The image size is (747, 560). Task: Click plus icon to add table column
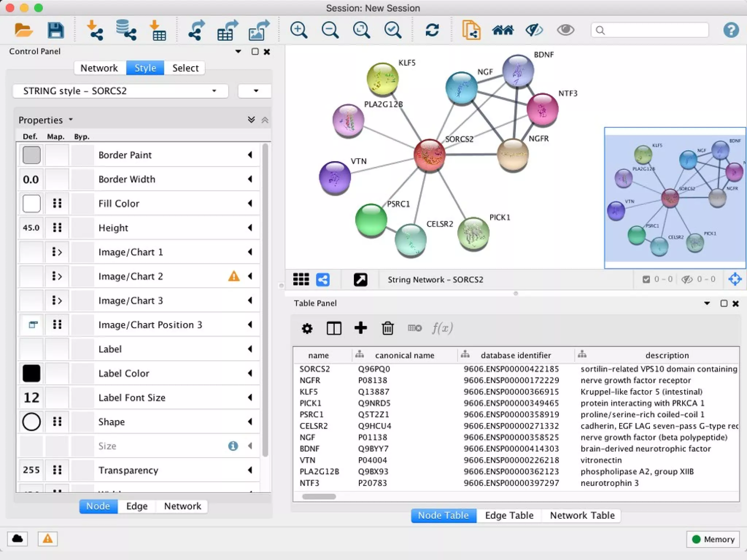tap(360, 328)
